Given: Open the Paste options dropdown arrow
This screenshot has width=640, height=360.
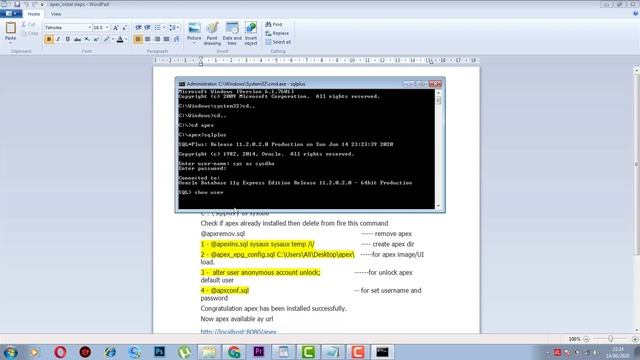Looking at the screenshot, I should click(10, 42).
